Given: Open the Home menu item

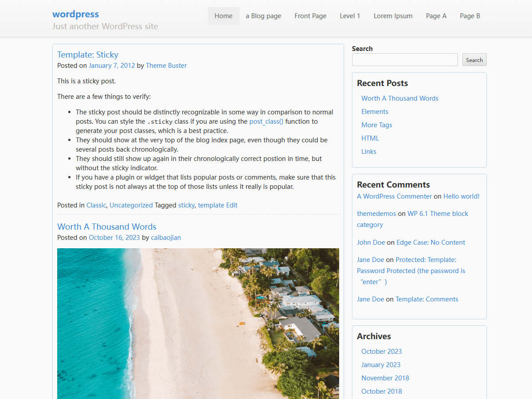Looking at the screenshot, I should pyautogui.click(x=223, y=16).
